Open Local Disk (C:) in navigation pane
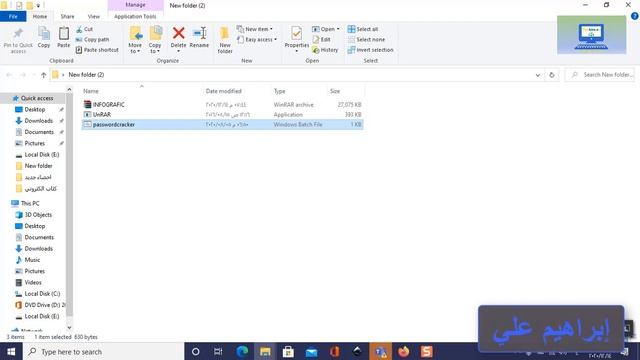The height and width of the screenshot is (360, 640). tap(42, 293)
